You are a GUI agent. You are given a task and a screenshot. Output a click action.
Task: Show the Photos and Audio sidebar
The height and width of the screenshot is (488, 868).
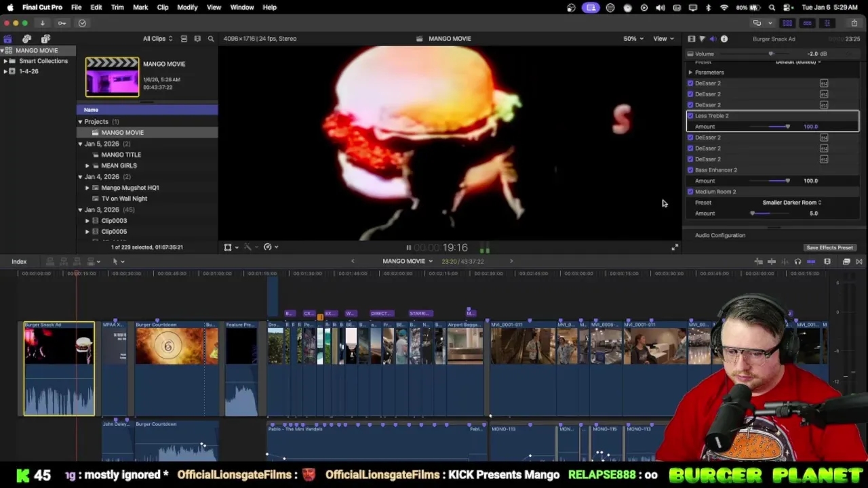coord(26,39)
